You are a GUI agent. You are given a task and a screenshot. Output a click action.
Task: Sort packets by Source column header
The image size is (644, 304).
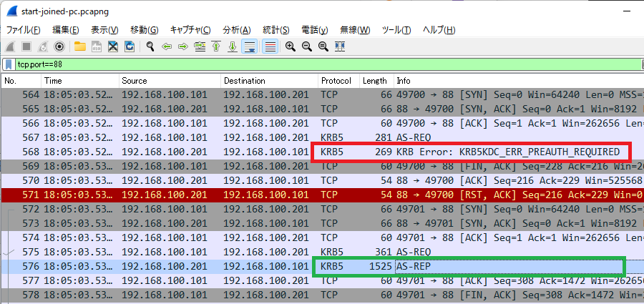coord(135,81)
